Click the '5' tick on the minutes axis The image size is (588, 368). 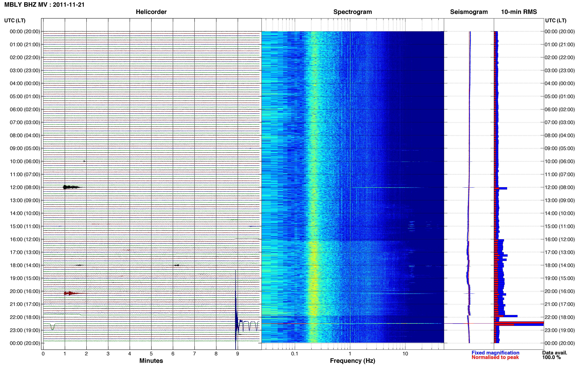tap(151, 354)
